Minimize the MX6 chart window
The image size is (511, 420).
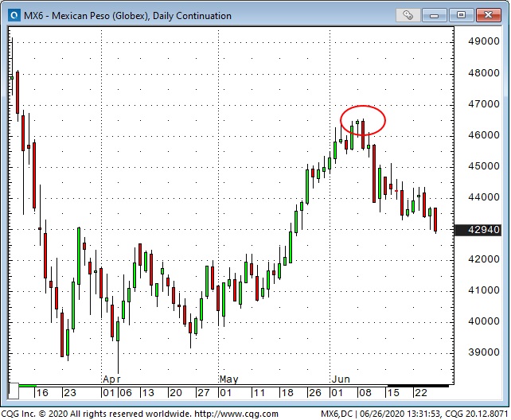tap(434, 15)
